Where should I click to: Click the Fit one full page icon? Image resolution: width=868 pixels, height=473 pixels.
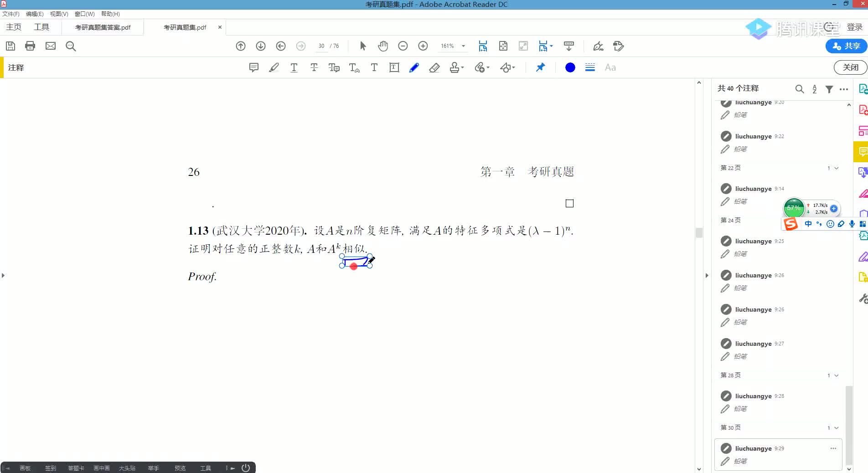tap(503, 46)
